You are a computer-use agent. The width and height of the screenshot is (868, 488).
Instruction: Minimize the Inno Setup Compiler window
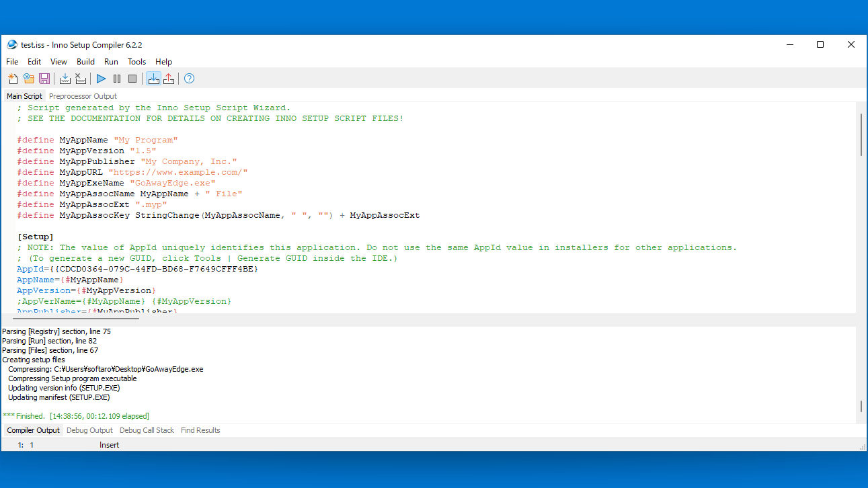click(789, 45)
